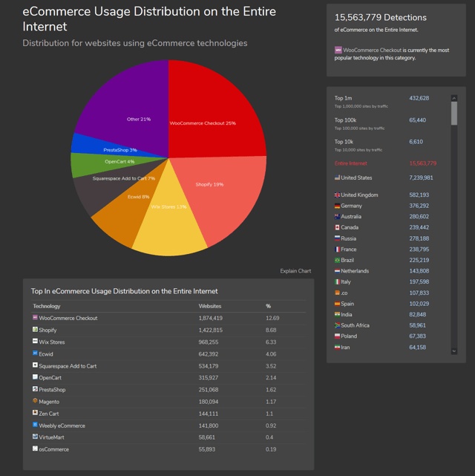This screenshot has height=476, width=475.
Task: Click the 1,874,419 websites value
Action: click(x=211, y=318)
